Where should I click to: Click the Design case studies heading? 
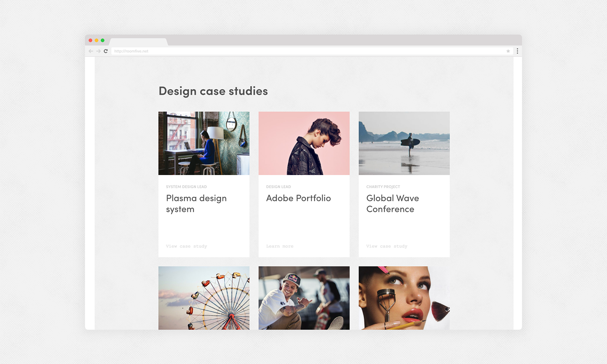click(x=213, y=91)
